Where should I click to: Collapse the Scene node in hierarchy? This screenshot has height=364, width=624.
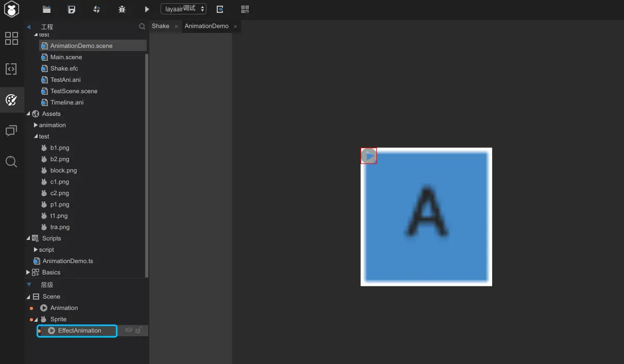[28, 297]
